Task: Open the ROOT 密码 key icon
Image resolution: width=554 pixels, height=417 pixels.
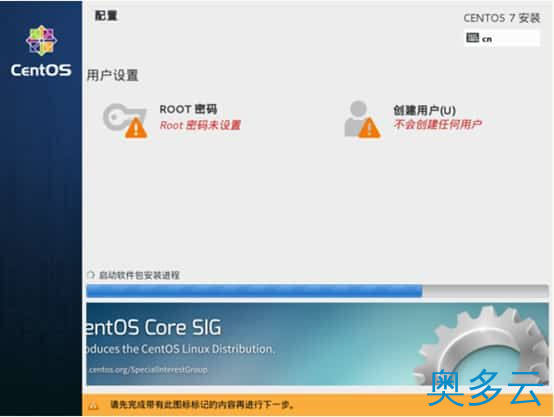Action: click(x=125, y=120)
